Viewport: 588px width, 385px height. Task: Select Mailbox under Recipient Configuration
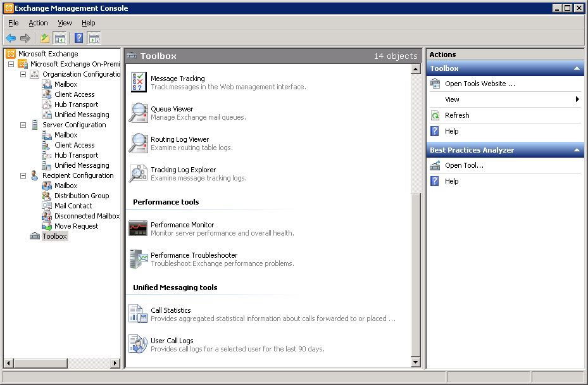tap(66, 186)
